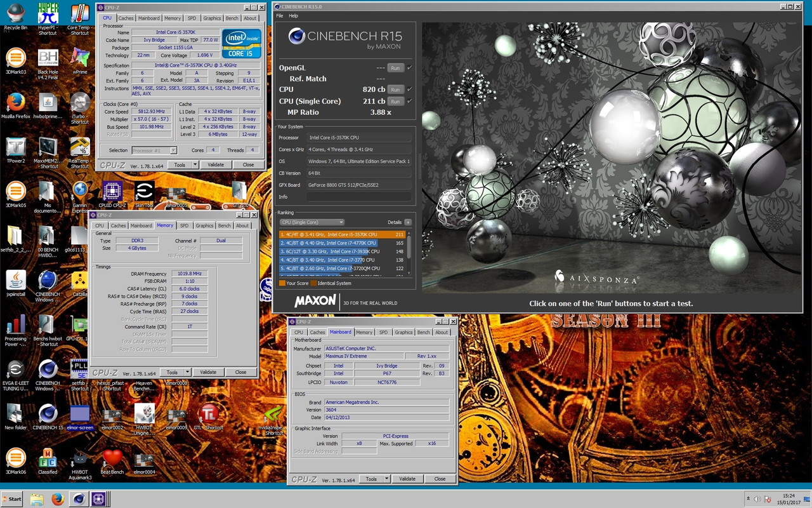Launch the Skin Tool desktop icon

click(x=144, y=194)
